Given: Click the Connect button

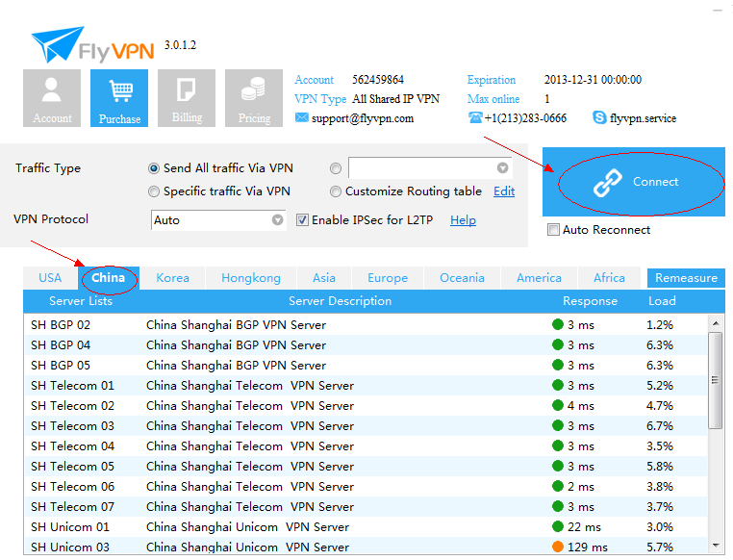Looking at the screenshot, I should click(634, 182).
